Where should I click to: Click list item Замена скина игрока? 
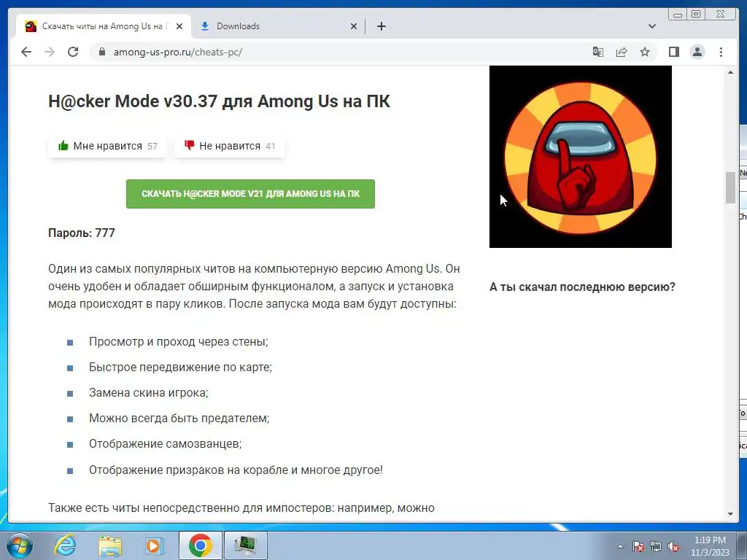click(x=149, y=393)
